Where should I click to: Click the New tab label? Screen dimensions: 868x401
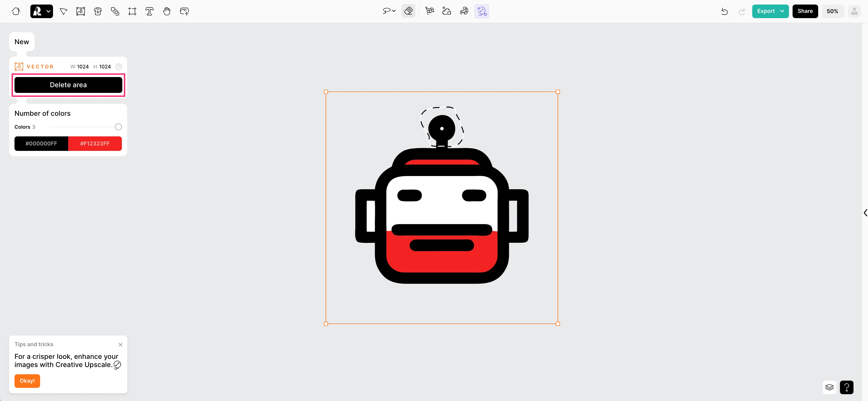[22, 42]
